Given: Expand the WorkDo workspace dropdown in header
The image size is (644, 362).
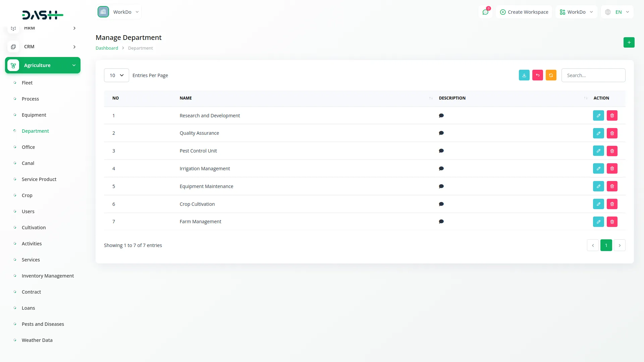Looking at the screenshot, I should (x=576, y=12).
